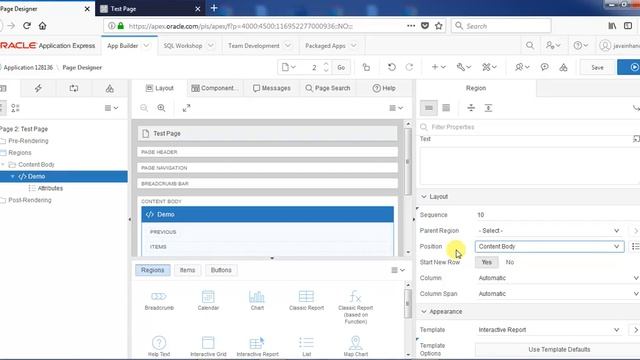Open the App Builder menu tab
Screen dimensions: 640x360
128,46
